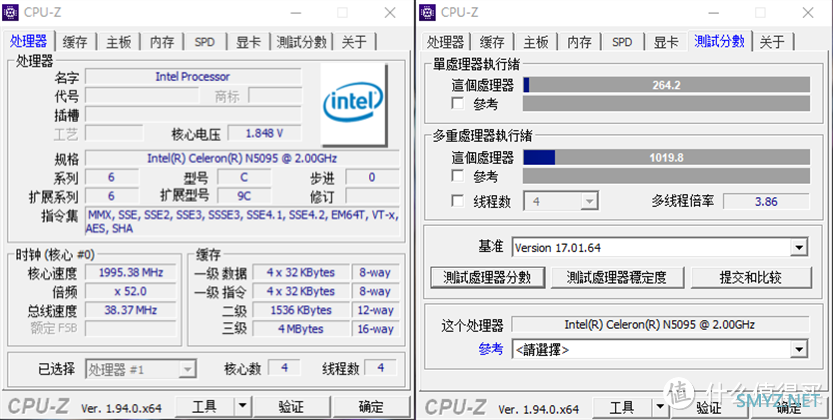Viewport: 833px width, 420px height.
Task: Select 处理器 tab in left window
Action: 29,41
